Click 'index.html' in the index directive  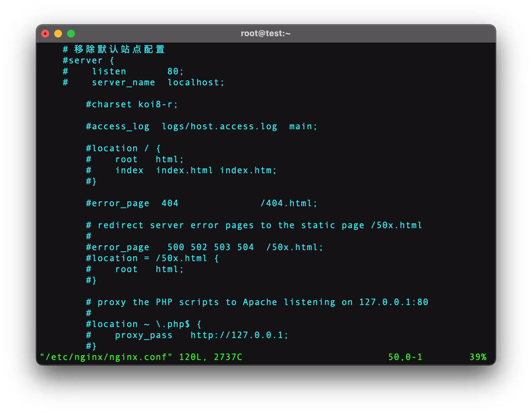click(184, 170)
